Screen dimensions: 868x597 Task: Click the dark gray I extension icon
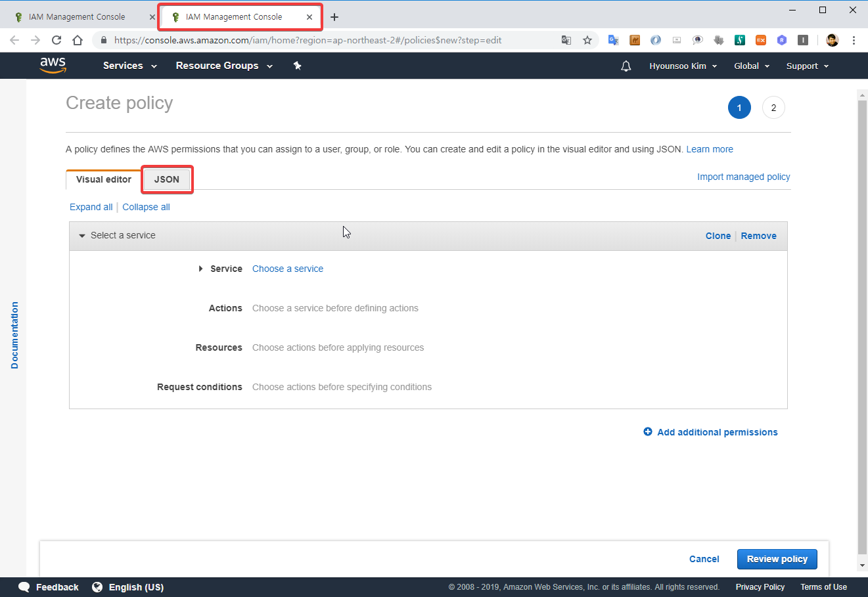pyautogui.click(x=803, y=40)
